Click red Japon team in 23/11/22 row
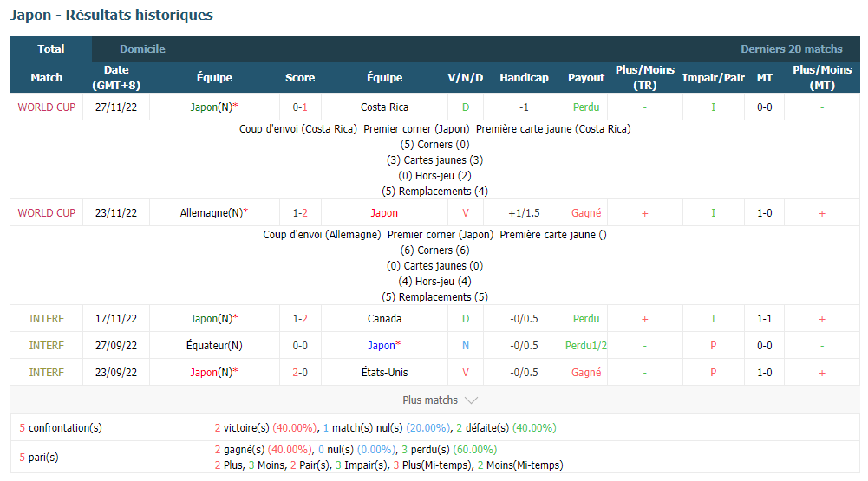 (384, 213)
